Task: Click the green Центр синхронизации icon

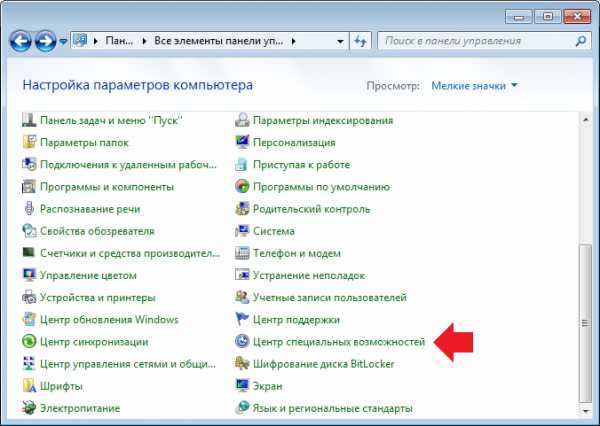Action: tap(29, 341)
